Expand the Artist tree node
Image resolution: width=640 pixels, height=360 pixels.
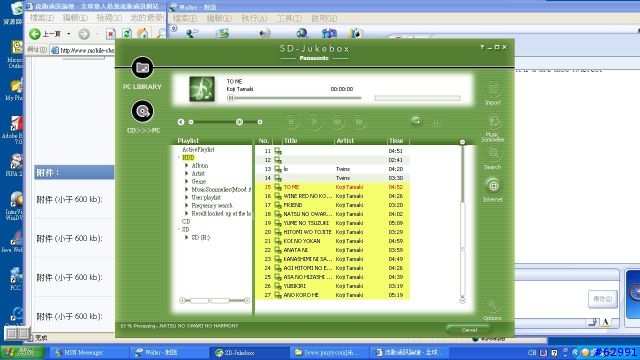(187, 173)
